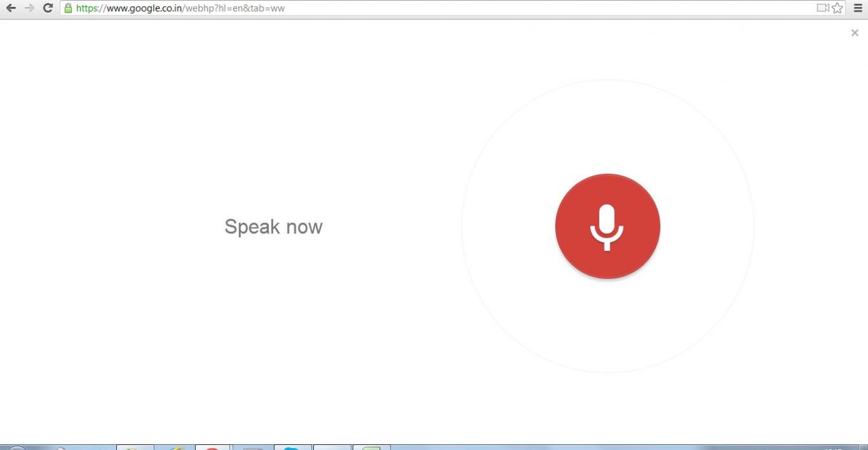Click the taskbar button right after Skype
Image resolution: width=868 pixels, height=450 pixels.
[332, 447]
